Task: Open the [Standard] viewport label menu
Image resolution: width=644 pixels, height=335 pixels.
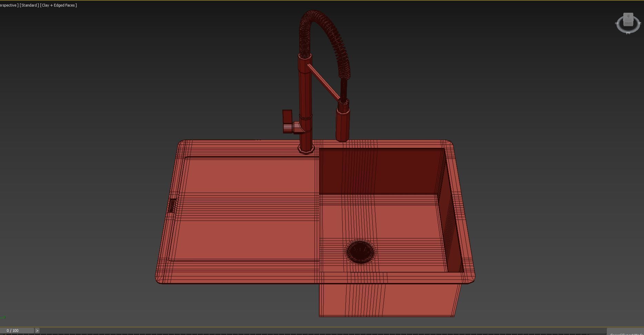Action: [x=29, y=5]
